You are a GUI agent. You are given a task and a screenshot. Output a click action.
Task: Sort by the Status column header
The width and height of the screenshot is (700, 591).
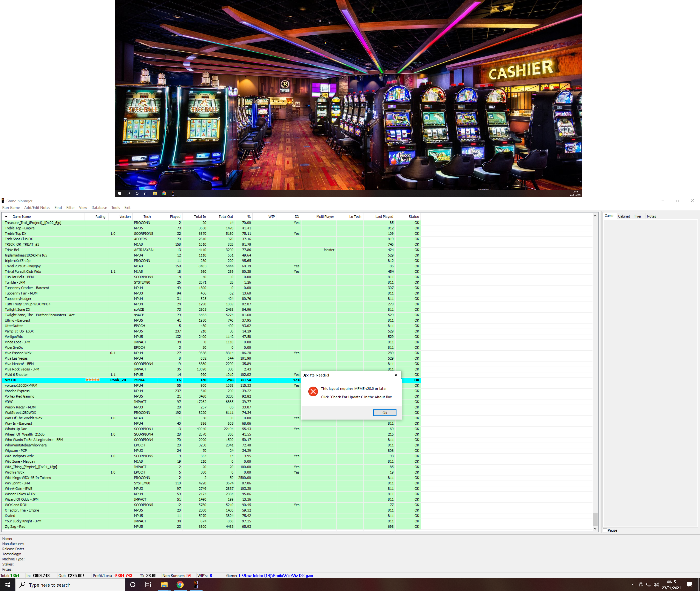(408, 217)
